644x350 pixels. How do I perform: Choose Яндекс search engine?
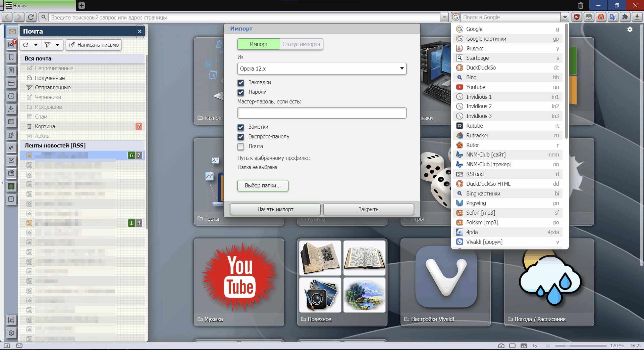click(x=508, y=48)
